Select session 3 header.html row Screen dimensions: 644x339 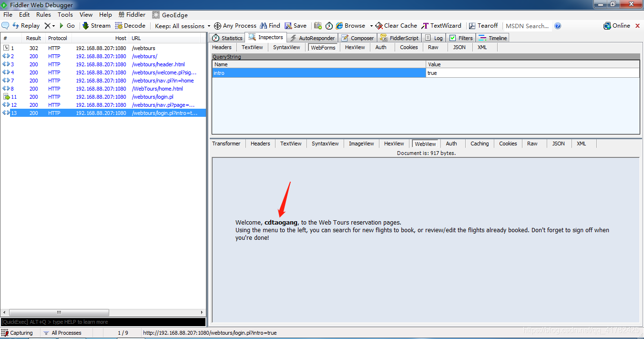tap(103, 64)
